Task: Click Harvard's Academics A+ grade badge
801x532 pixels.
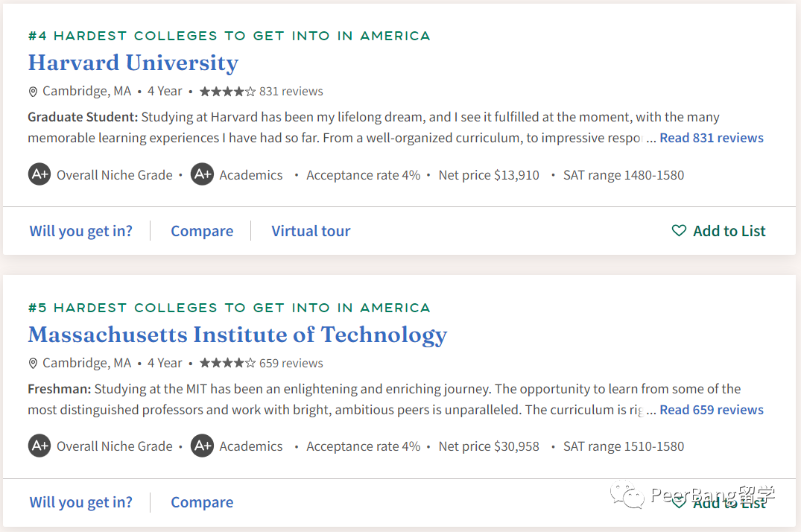Action: coord(202,175)
